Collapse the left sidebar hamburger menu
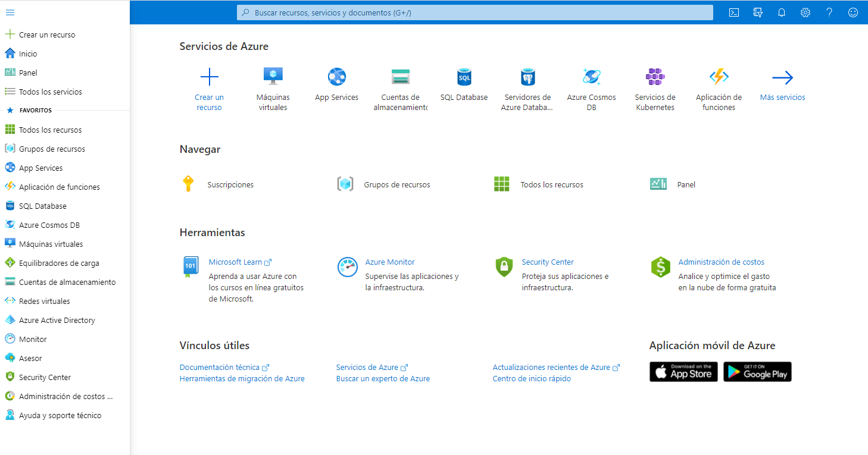This screenshot has width=868, height=455. (10, 12)
